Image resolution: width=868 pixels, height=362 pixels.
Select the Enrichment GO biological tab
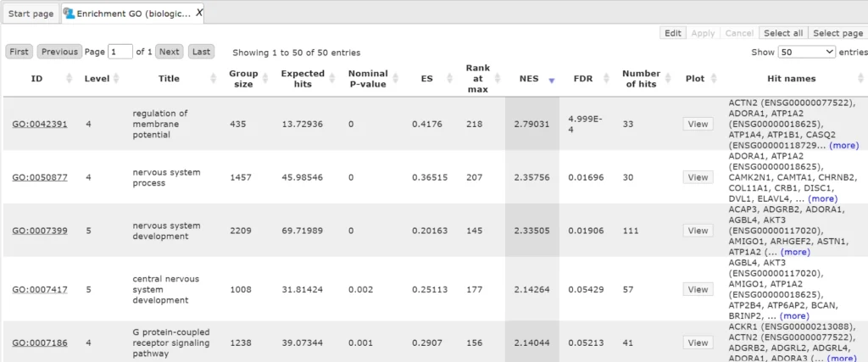coord(133,14)
